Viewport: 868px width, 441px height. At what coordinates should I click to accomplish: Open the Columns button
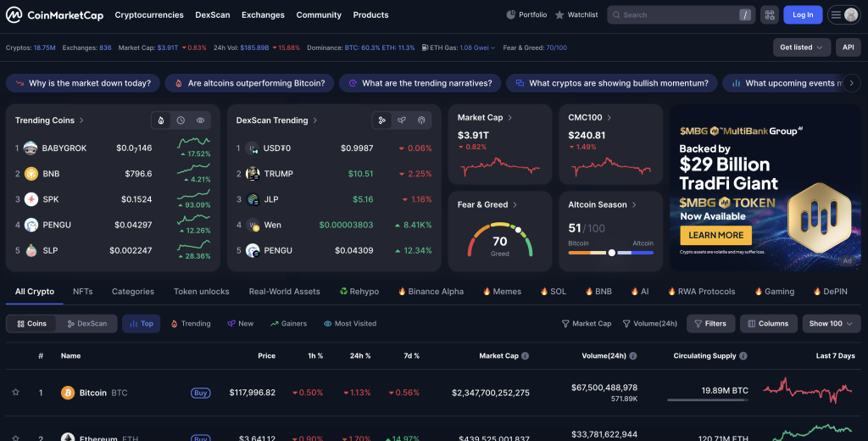[x=768, y=324]
